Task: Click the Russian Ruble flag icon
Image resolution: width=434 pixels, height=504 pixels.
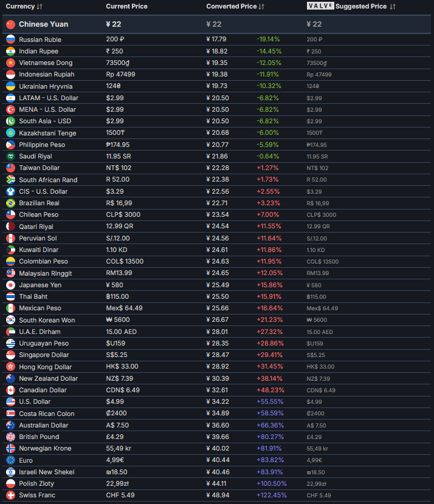Action: tap(10, 39)
